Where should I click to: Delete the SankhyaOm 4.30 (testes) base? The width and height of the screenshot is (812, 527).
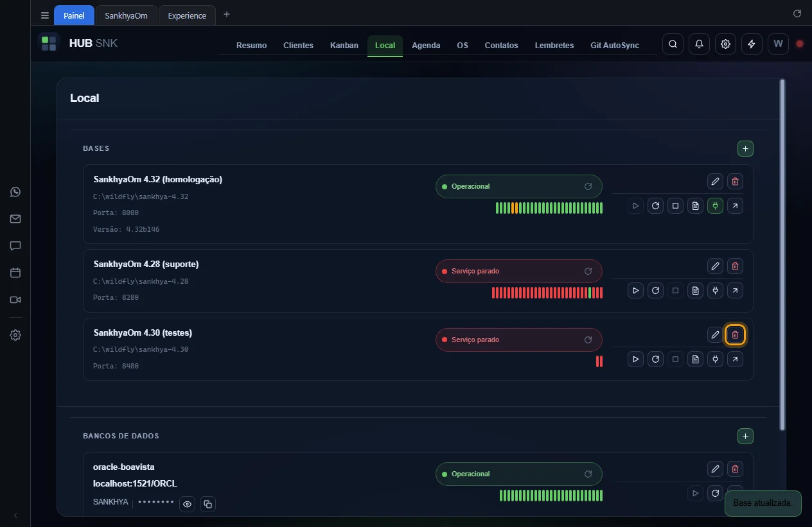(x=736, y=334)
